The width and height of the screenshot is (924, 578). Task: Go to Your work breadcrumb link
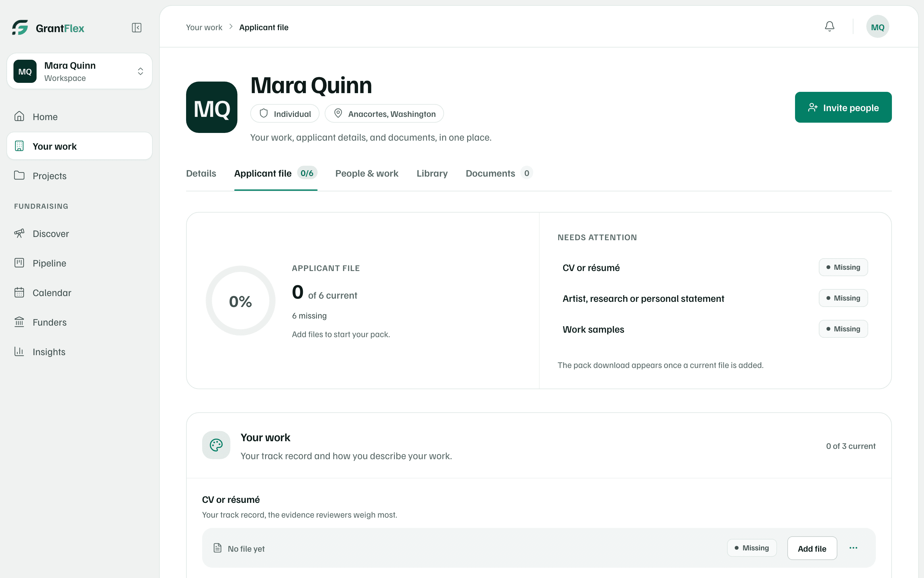(204, 27)
